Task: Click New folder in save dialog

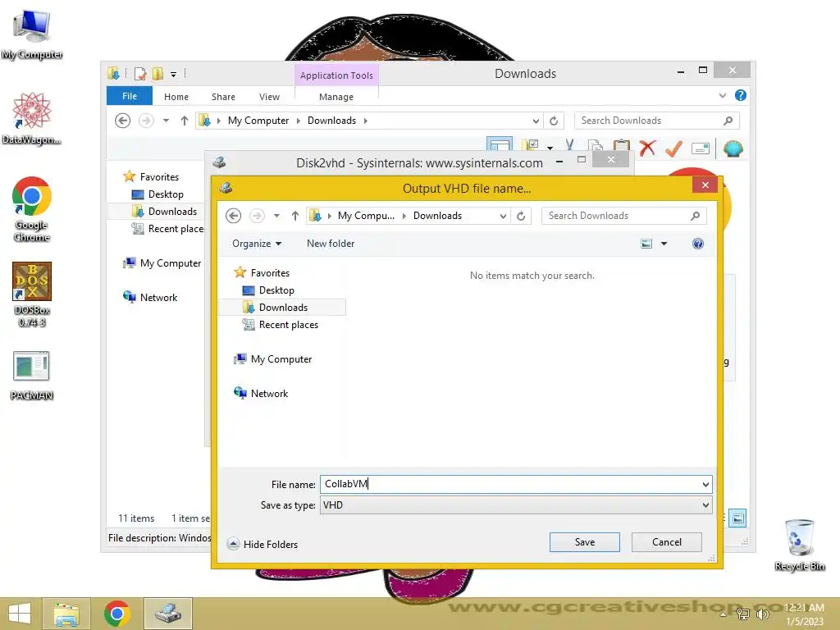Action: [331, 244]
